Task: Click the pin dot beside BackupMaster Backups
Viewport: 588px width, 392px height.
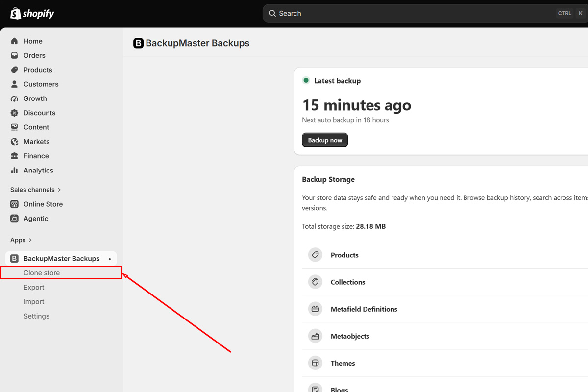Action: pos(110,259)
